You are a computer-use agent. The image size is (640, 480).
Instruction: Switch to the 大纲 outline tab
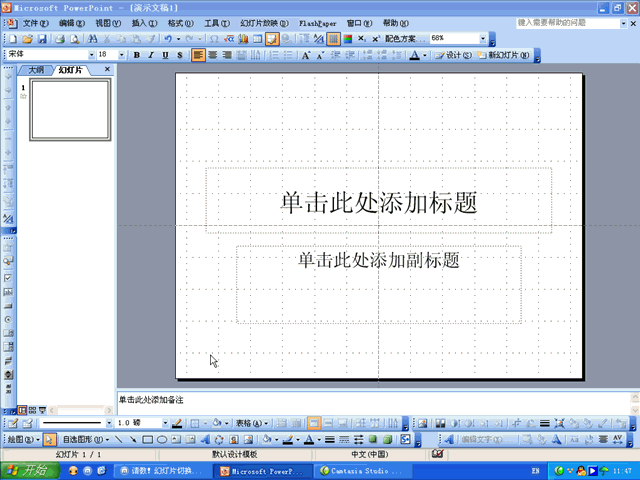36,70
